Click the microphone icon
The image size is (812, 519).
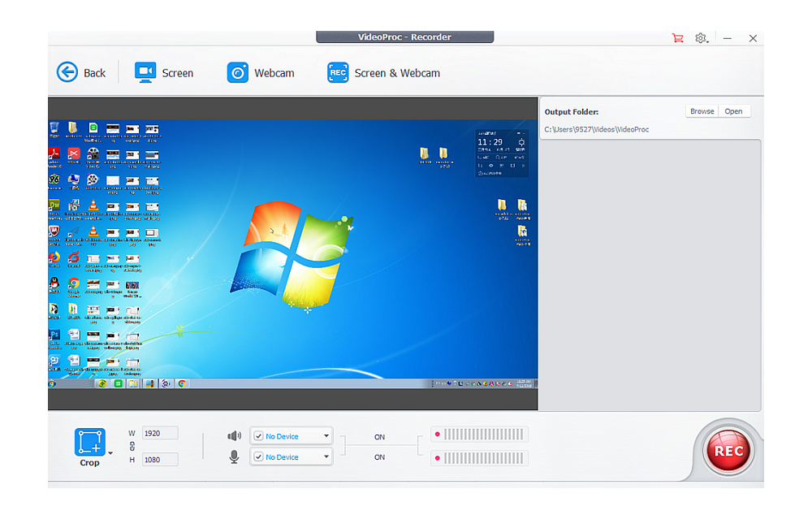234,456
